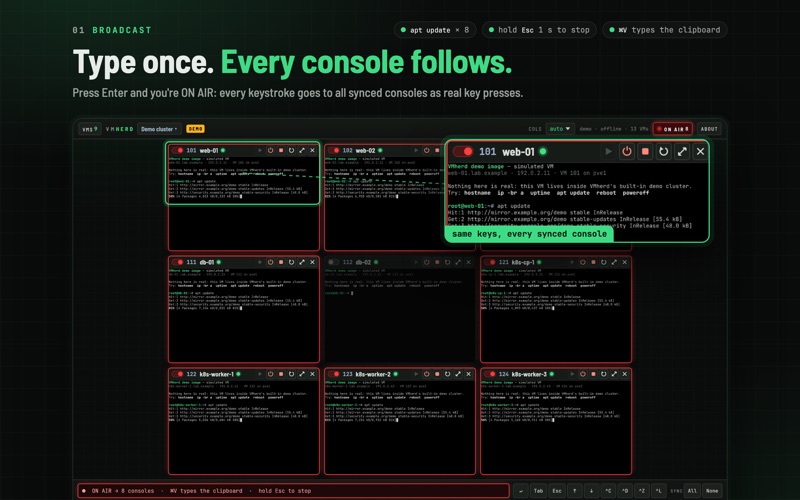This screenshot has height=500, width=800.
Task: Toggle sync switch on 123 k8s-worker-2 console
Action: pos(334,374)
